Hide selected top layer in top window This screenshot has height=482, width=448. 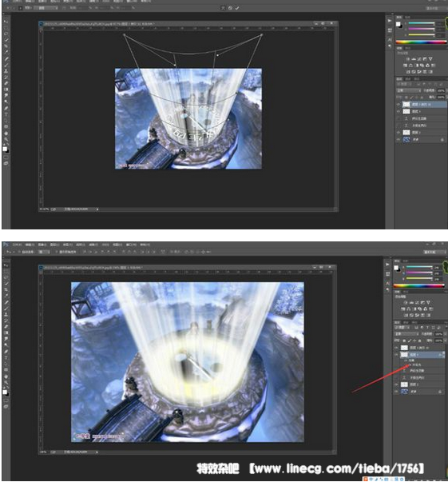(x=398, y=104)
